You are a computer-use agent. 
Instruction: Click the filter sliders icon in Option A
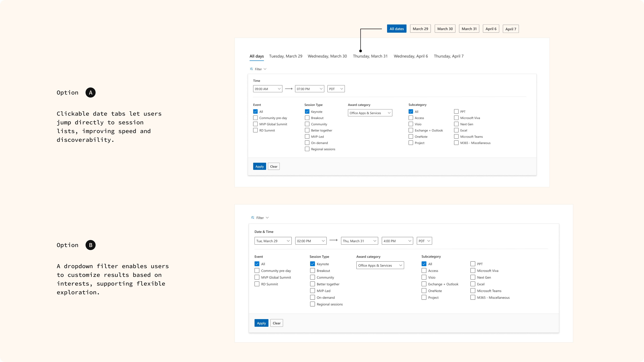(x=251, y=69)
